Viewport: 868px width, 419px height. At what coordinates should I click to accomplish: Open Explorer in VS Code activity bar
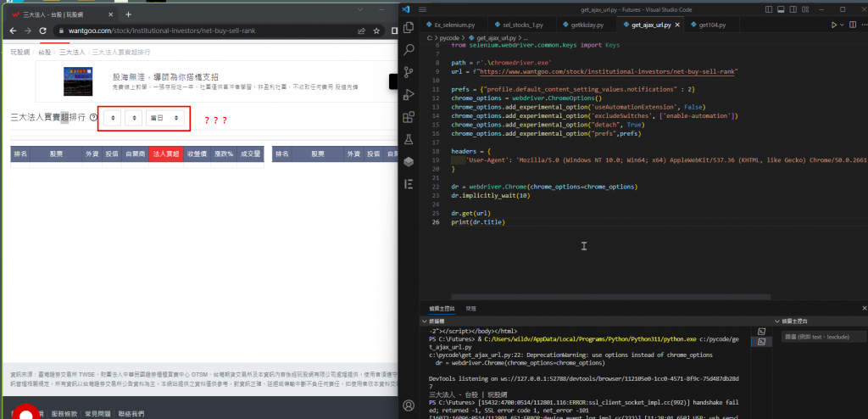pos(409,27)
